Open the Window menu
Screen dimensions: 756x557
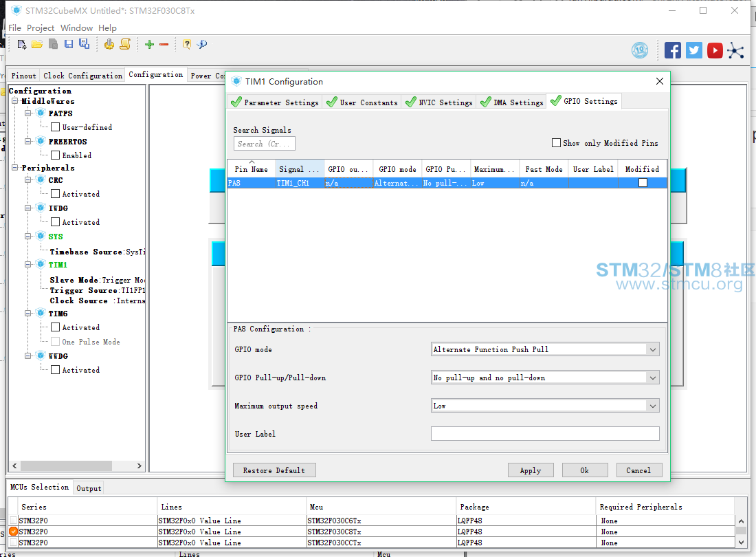pos(76,28)
